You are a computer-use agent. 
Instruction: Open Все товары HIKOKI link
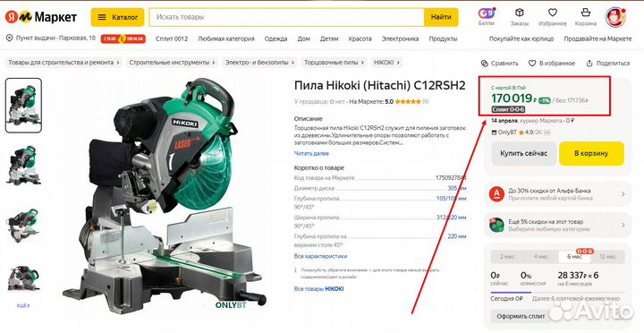318,289
